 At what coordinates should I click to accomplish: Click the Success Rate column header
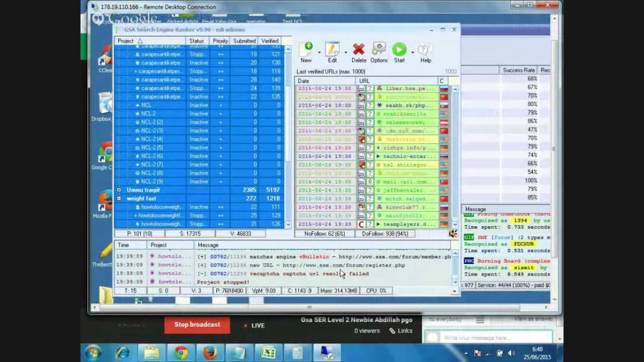(x=519, y=70)
